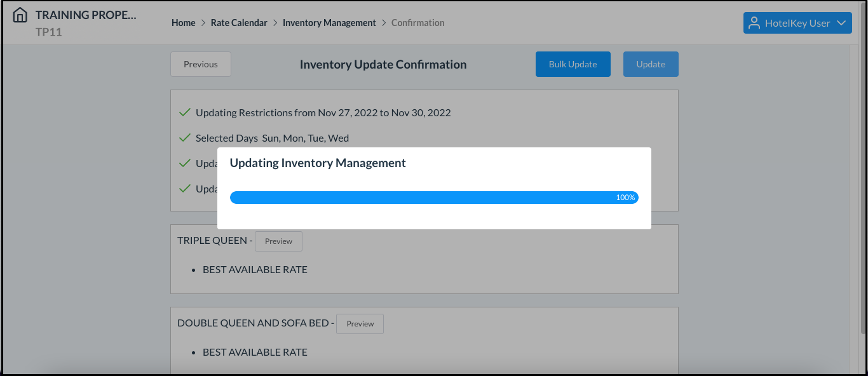Click the user profile icon in HotelKey User button
Viewport: 868px width, 376px height.
(x=755, y=22)
